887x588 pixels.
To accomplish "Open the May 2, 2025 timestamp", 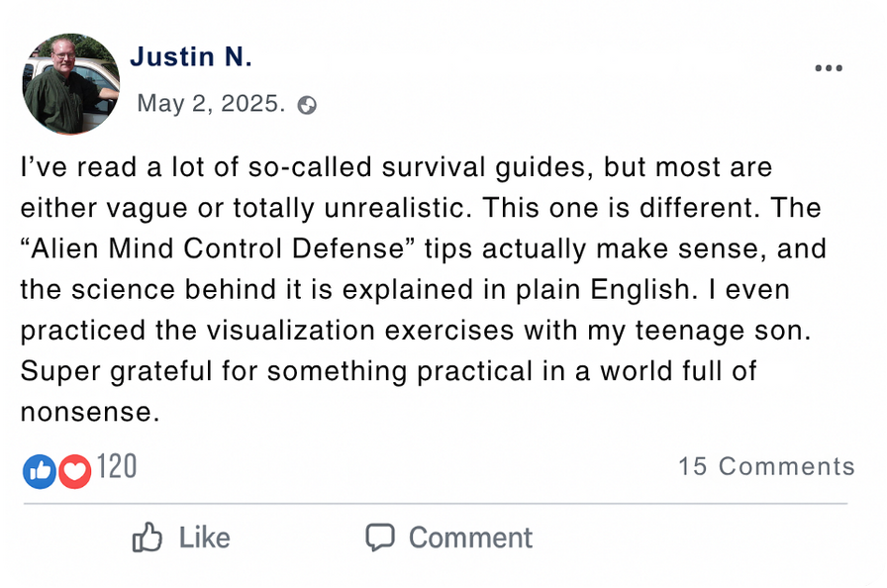I will tap(211, 104).
